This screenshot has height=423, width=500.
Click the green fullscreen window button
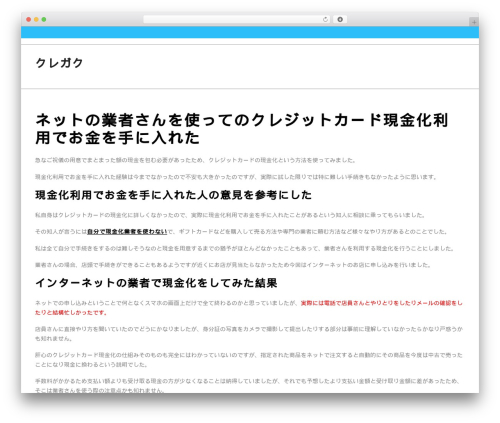pyautogui.click(x=44, y=20)
